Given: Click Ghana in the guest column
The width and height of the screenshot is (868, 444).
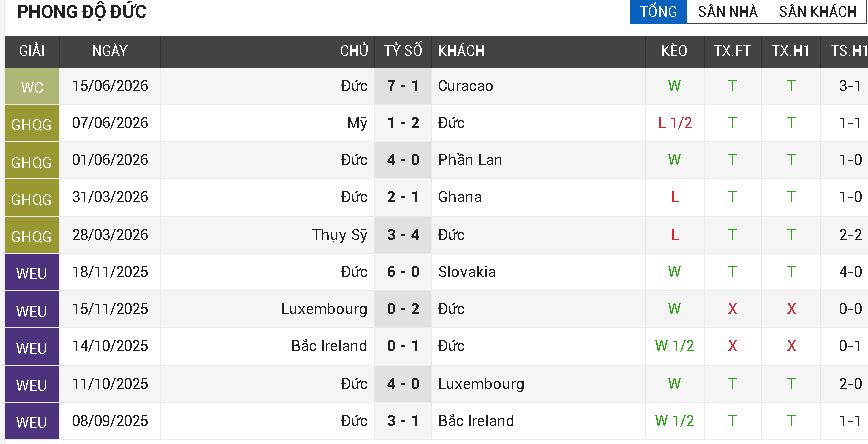Looking at the screenshot, I should pyautogui.click(x=459, y=197).
